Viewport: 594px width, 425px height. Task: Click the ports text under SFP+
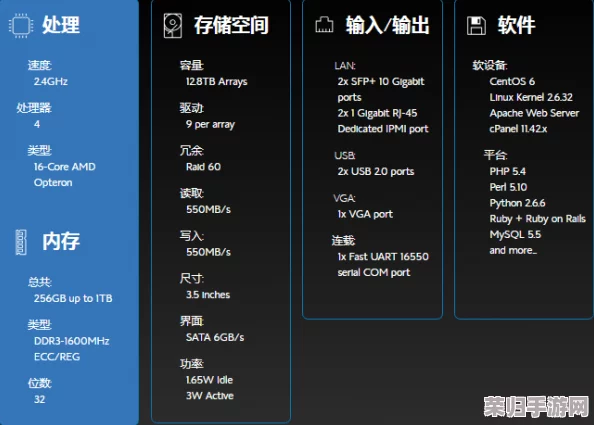pos(349,98)
